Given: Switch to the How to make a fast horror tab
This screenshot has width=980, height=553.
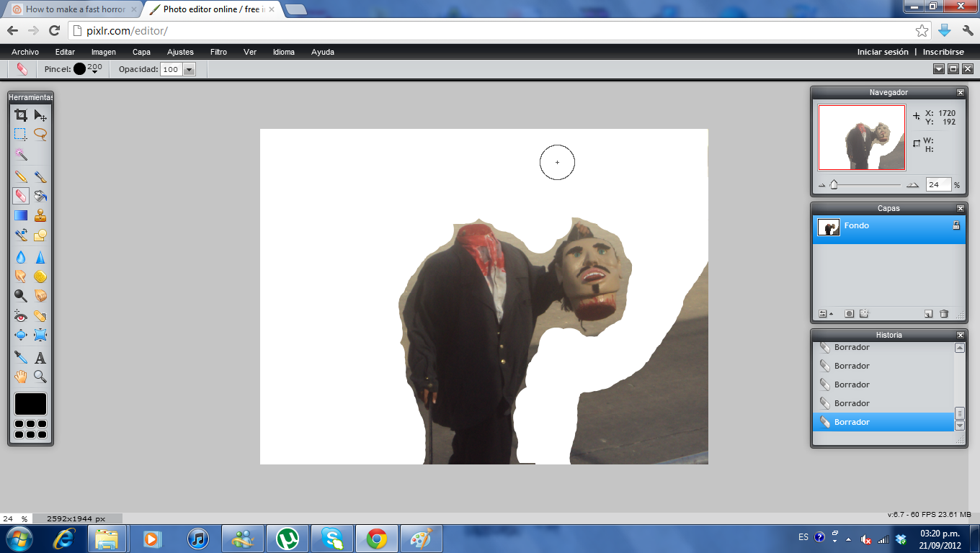Looking at the screenshot, I should 75,9.
